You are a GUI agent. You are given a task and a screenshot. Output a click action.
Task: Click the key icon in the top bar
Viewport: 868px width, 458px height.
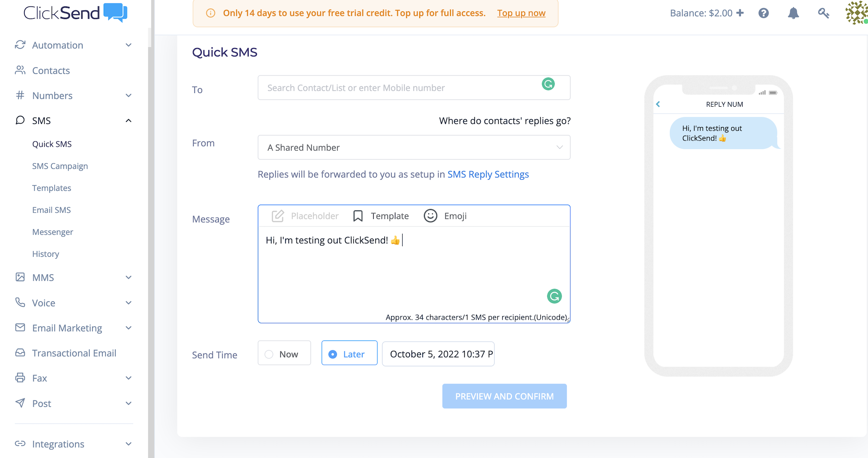coord(823,13)
